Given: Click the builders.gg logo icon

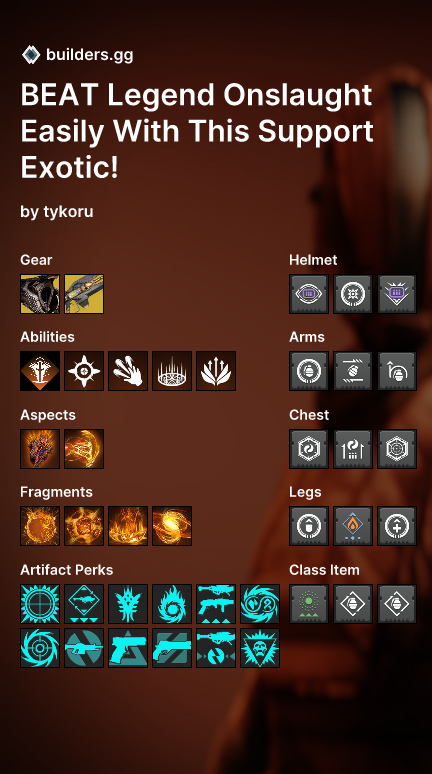Looking at the screenshot, I should (31, 55).
